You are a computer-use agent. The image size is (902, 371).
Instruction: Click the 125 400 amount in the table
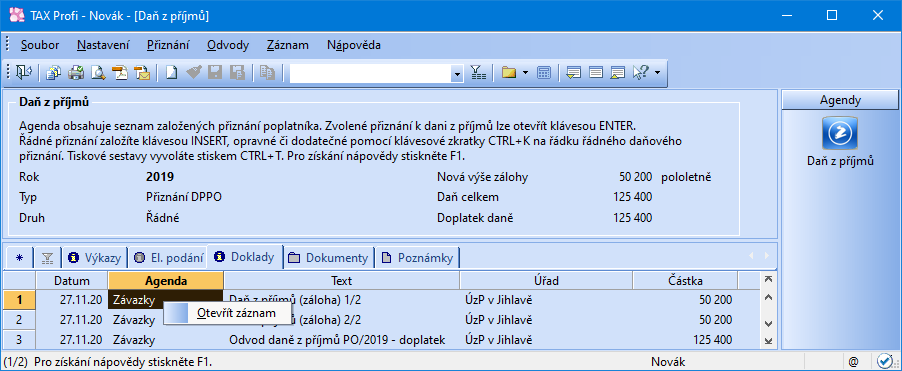[x=685, y=339]
